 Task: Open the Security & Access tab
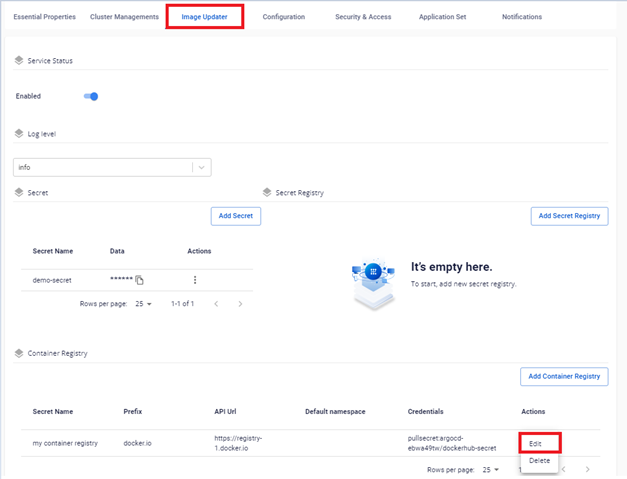tap(363, 17)
